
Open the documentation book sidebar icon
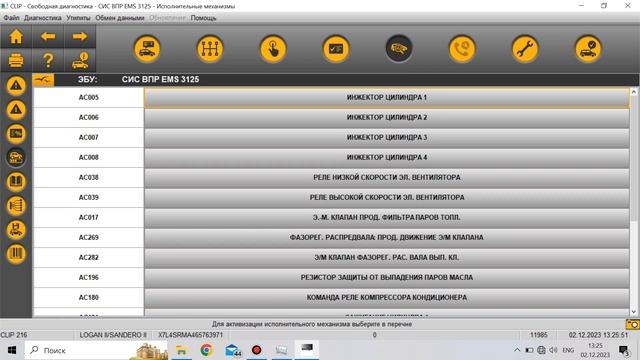pyautogui.click(x=16, y=181)
